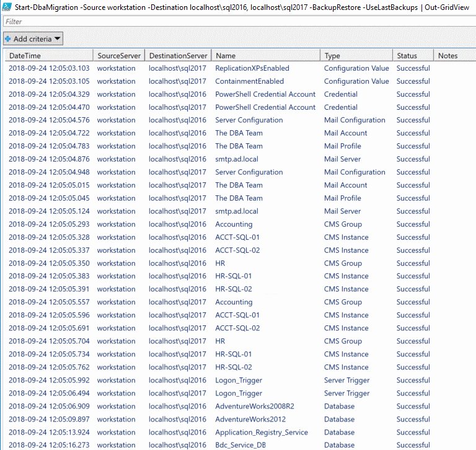The image size is (476, 450).
Task: Select the AdventureWorks2008R2 database row
Action: pyautogui.click(x=253, y=407)
